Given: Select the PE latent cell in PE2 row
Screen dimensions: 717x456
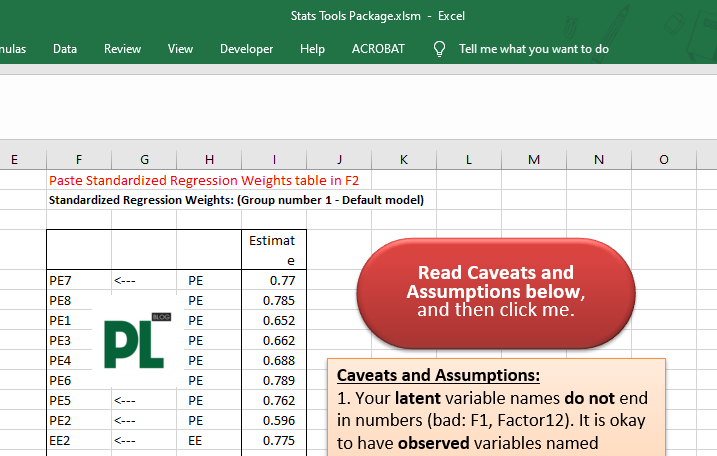Looking at the screenshot, I should pyautogui.click(x=209, y=420).
